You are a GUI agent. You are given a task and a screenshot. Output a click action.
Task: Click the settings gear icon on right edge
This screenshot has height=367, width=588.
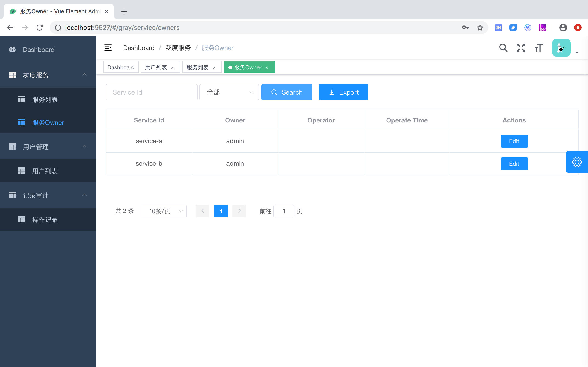[x=576, y=161]
